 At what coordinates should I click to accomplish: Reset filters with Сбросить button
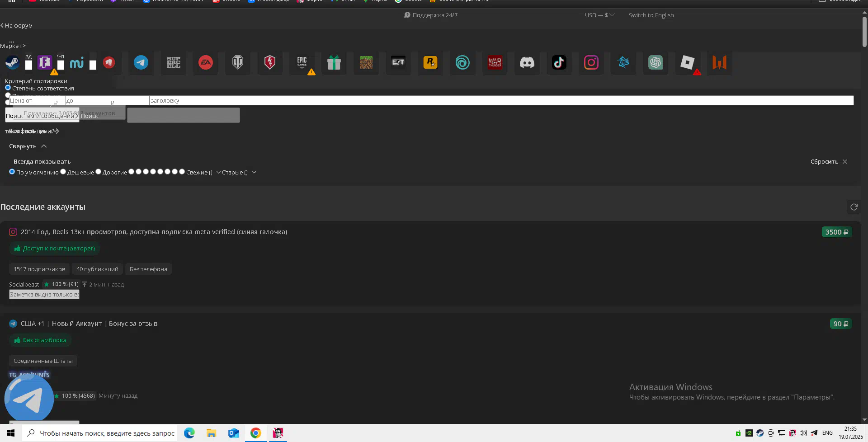point(829,161)
